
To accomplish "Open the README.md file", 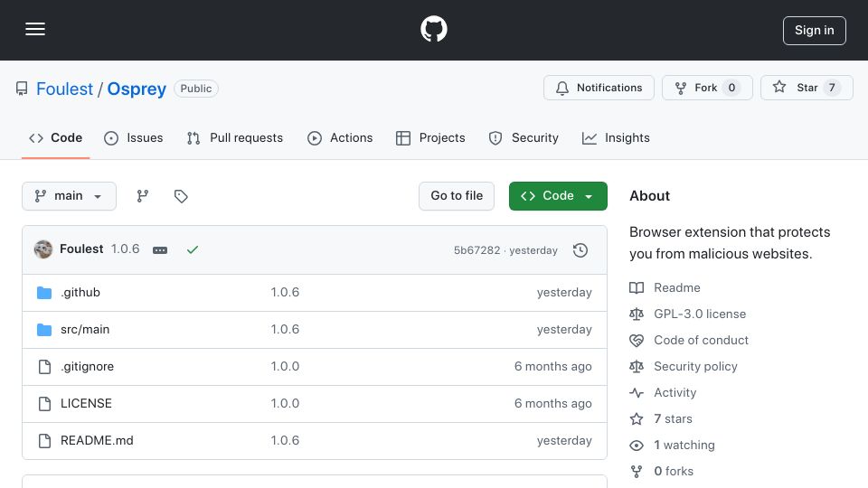I will 97,440.
